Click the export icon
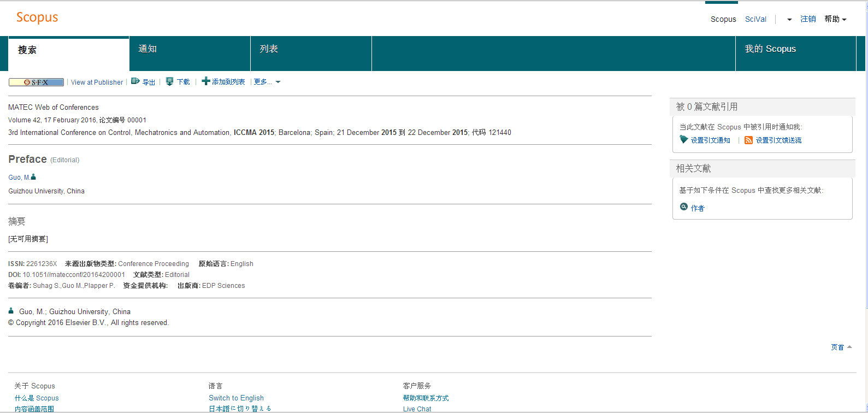The image size is (868, 413). [135, 81]
